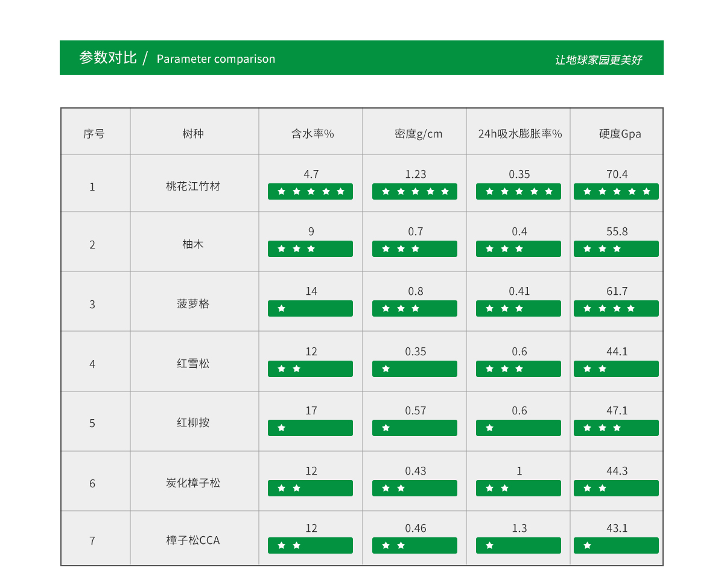
Task: Select the one-star bar for 樟子松CCA hardness
Action: pyautogui.click(x=616, y=545)
